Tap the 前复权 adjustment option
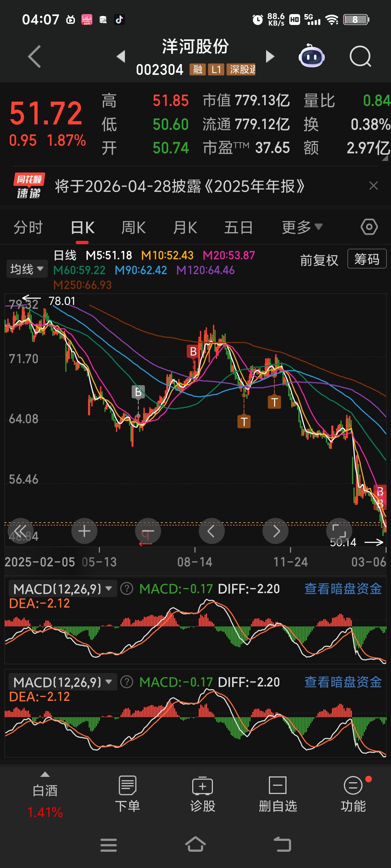This screenshot has height=868, width=391. click(x=319, y=260)
